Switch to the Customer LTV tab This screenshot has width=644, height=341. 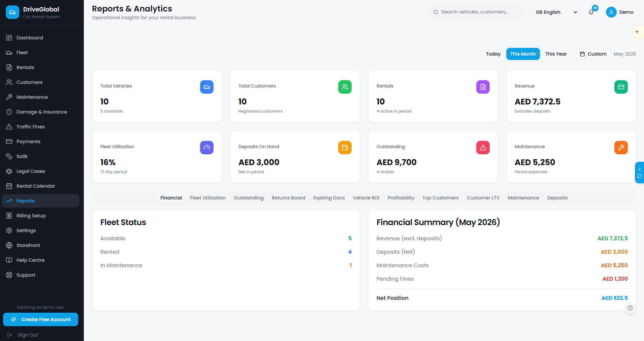click(x=483, y=198)
